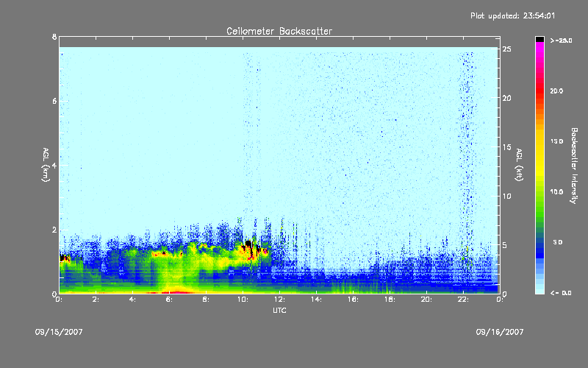
Task: Click the colorbar value '>-25.0'
Action: (x=561, y=40)
